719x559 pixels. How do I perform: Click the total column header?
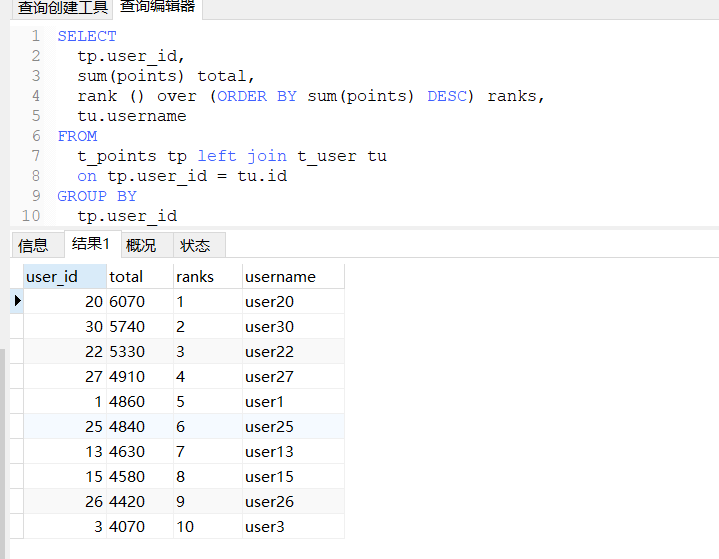coord(140,277)
